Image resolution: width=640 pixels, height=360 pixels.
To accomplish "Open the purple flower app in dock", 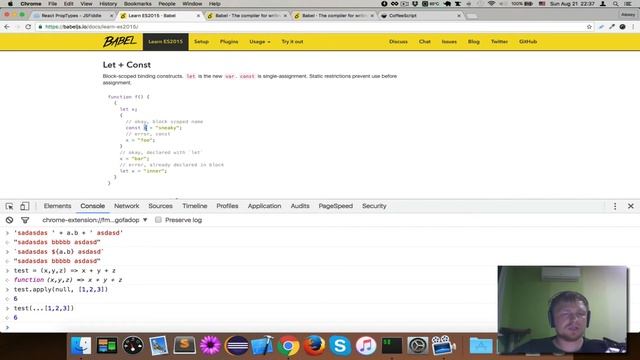I will [210, 346].
